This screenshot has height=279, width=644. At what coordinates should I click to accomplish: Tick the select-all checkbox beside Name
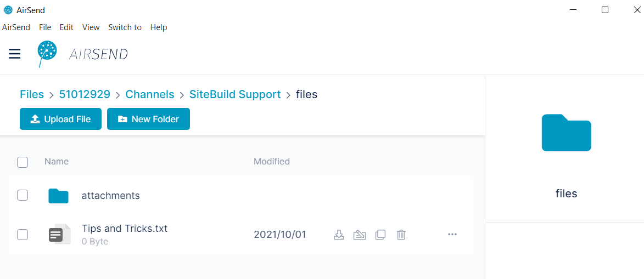(23, 162)
